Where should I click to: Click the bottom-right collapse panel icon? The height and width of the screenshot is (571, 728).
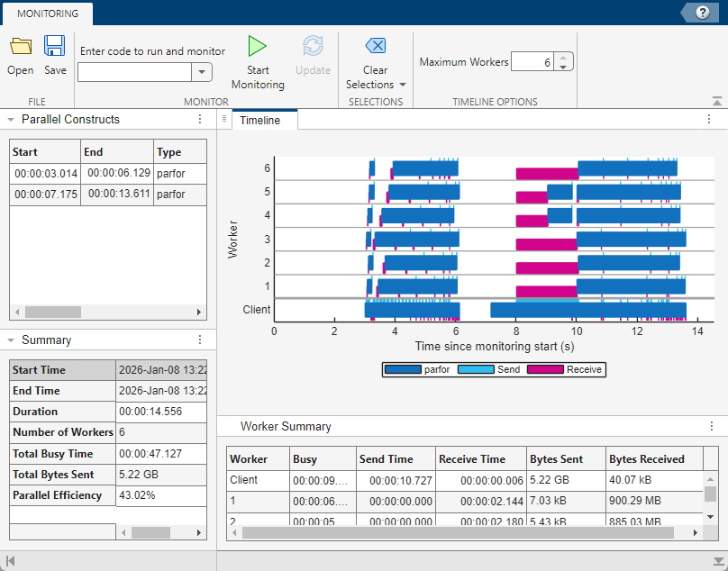(718, 561)
